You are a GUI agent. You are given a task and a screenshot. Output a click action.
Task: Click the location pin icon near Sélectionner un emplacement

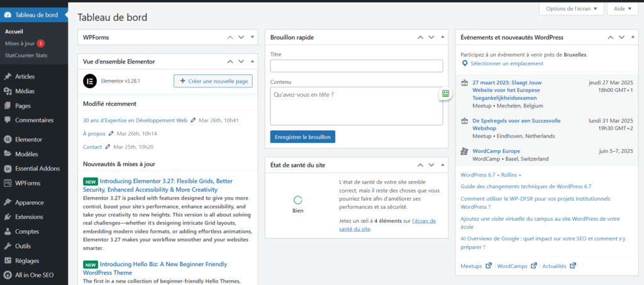point(465,64)
